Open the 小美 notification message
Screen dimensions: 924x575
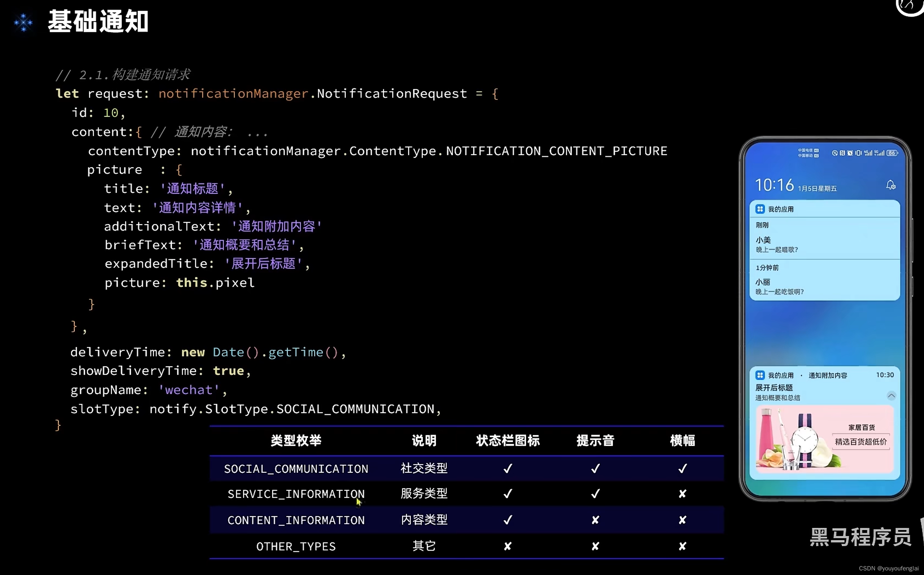point(824,238)
